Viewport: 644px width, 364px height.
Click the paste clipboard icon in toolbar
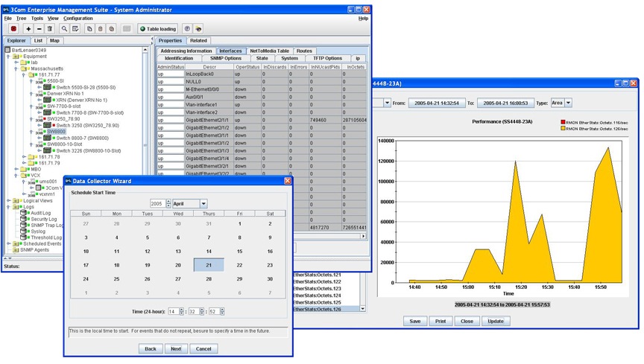coord(101,29)
